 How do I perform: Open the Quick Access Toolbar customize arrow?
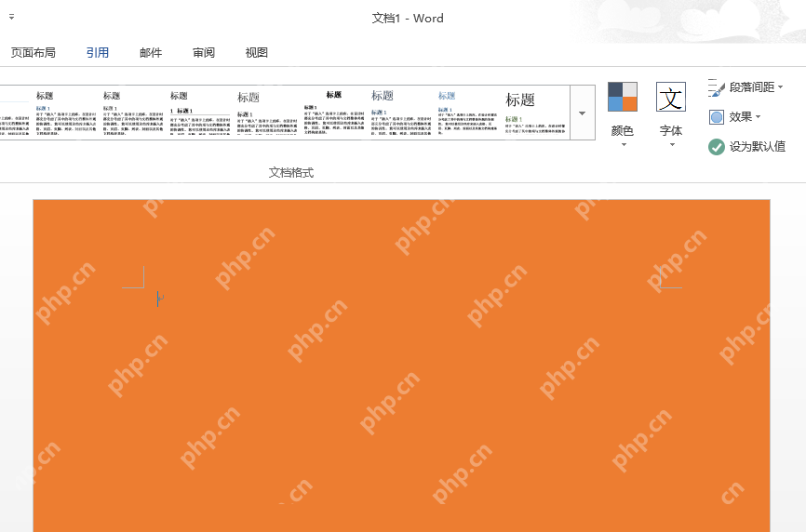click(x=11, y=17)
